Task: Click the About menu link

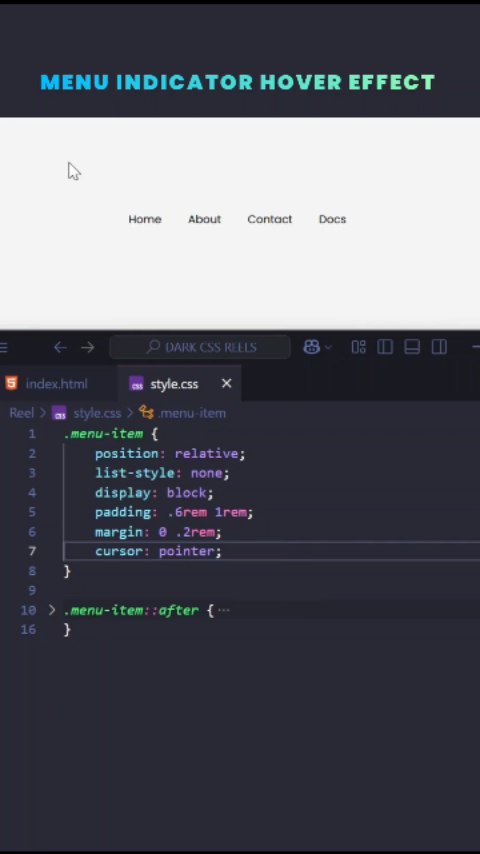Action: [204, 219]
